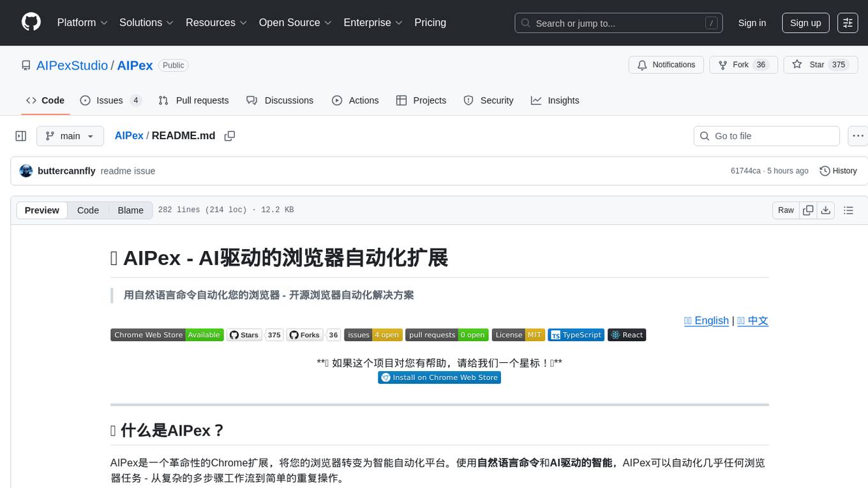Expand the Enterprise menu
Viewport: 868px width, 488px height.
pyautogui.click(x=373, y=22)
